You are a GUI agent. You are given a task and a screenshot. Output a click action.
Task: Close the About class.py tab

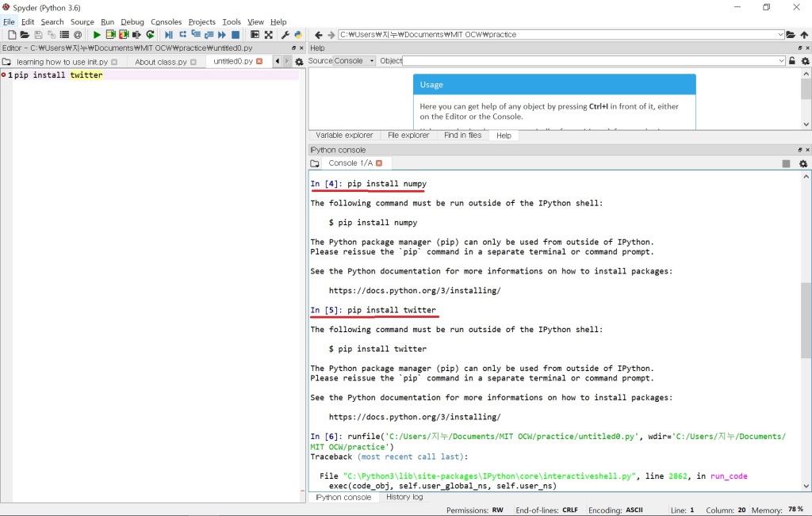(x=193, y=62)
